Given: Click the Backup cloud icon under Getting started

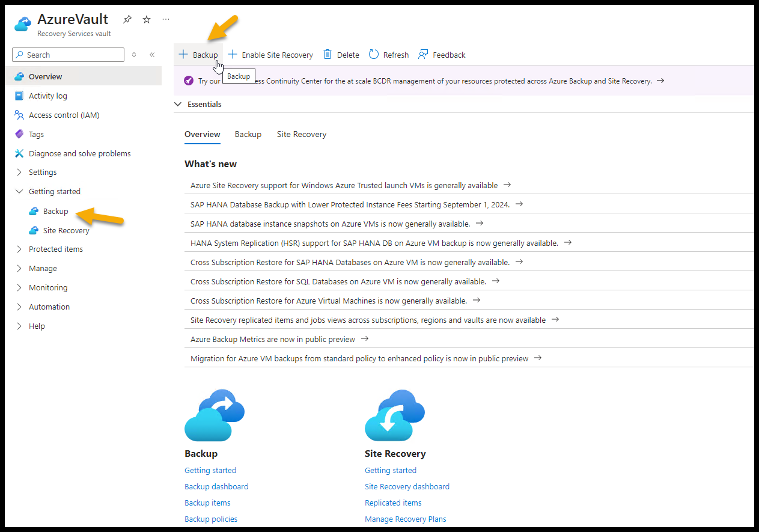Looking at the screenshot, I should coord(34,211).
